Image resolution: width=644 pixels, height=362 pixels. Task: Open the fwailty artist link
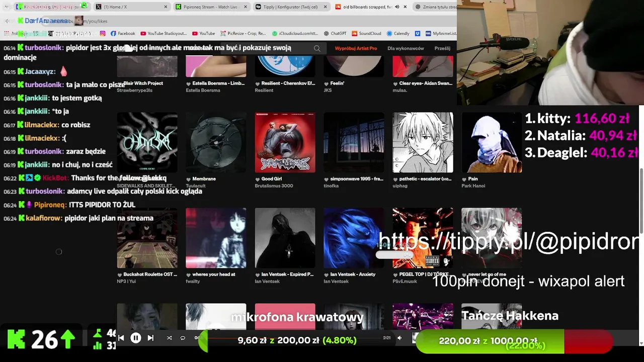point(193,282)
